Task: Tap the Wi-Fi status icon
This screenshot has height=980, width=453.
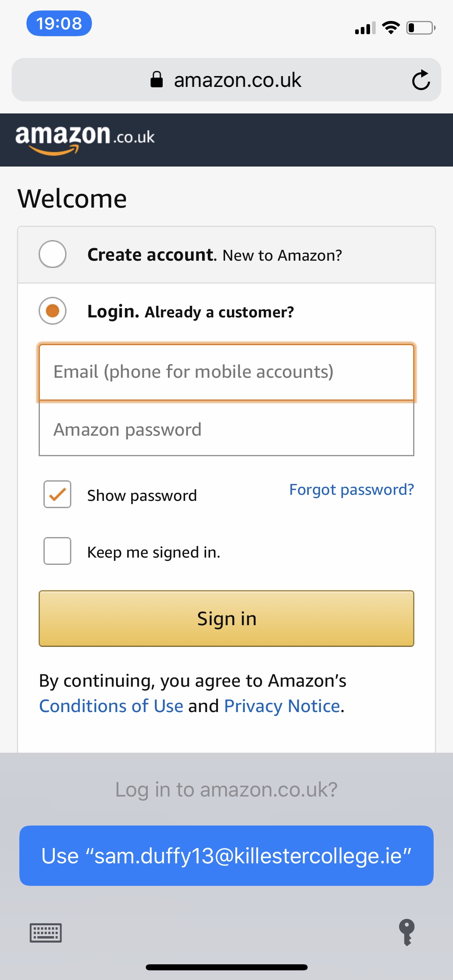Action: point(391,27)
